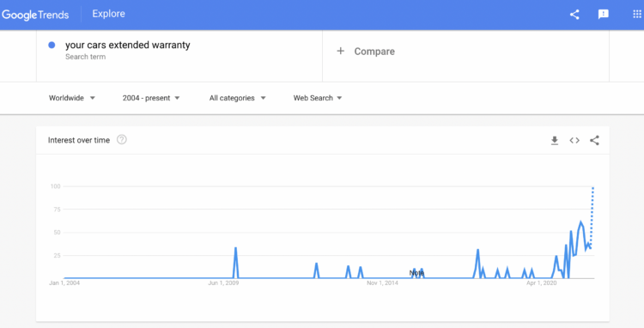Open the Web Search type dropdown
This screenshot has height=328, width=644.
pyautogui.click(x=318, y=98)
